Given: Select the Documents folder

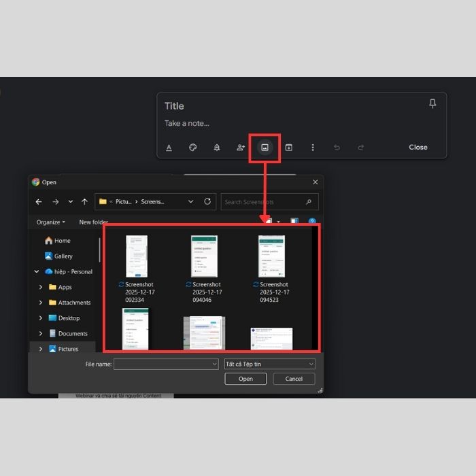Looking at the screenshot, I should click(68, 334).
